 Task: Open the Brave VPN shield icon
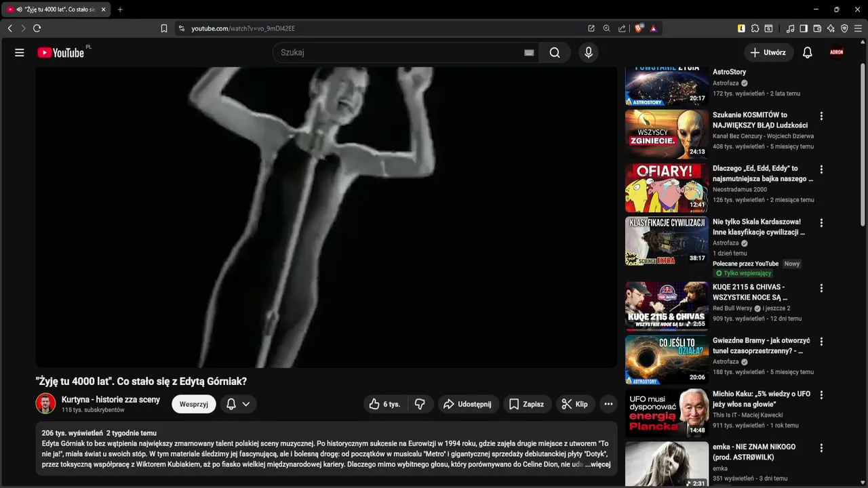click(844, 28)
